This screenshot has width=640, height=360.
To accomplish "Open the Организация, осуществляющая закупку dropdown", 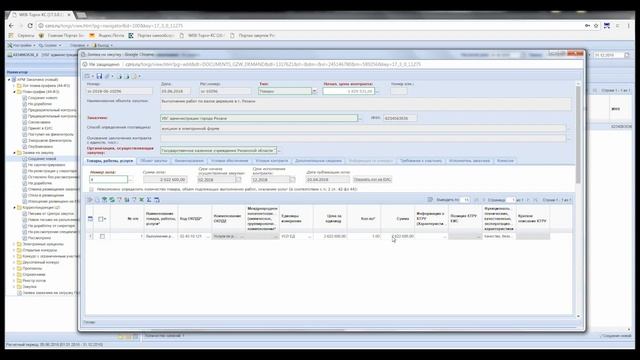I will pos(279,151).
